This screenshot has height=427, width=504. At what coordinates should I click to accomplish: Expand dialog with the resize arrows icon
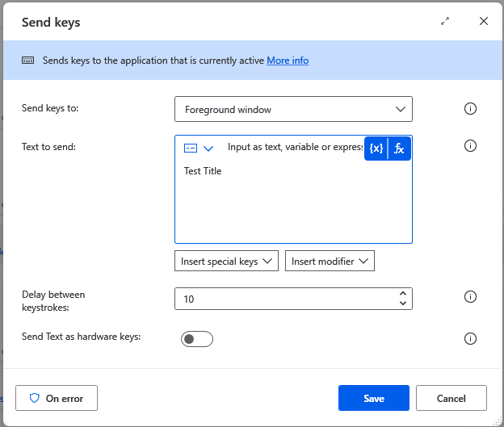pos(445,21)
